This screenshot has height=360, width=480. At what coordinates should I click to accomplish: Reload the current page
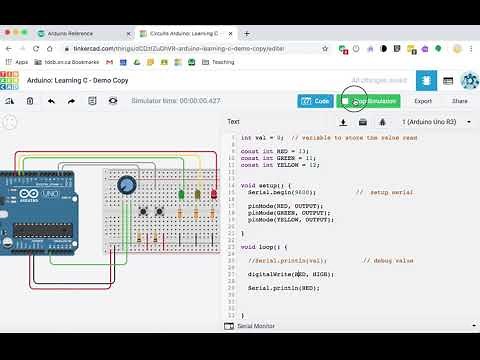[36, 49]
